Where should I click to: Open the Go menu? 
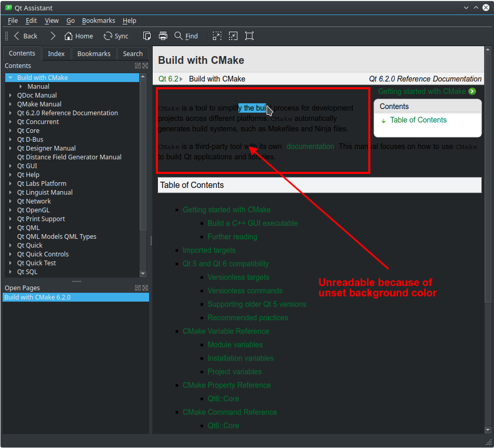[71, 20]
